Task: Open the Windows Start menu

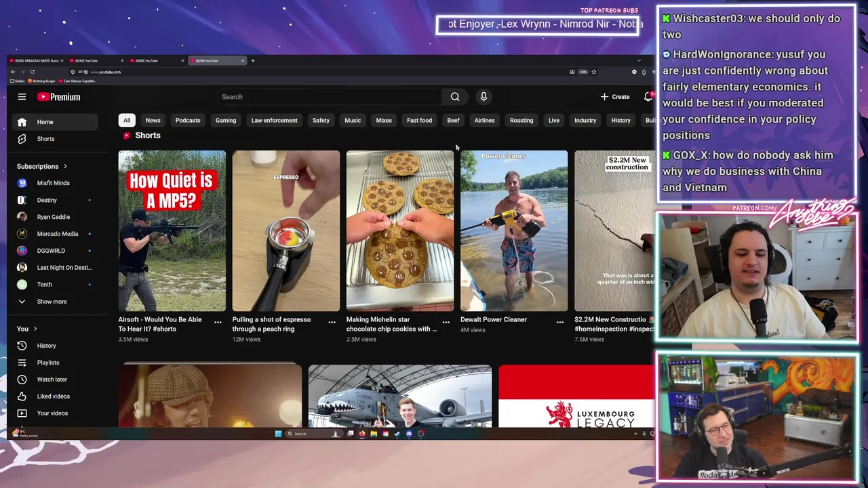Action: coord(278,434)
